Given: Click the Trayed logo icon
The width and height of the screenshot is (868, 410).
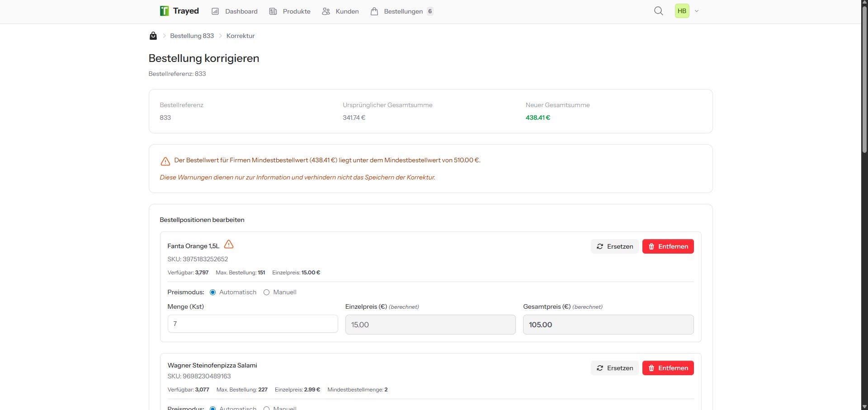Looking at the screenshot, I should (x=164, y=11).
